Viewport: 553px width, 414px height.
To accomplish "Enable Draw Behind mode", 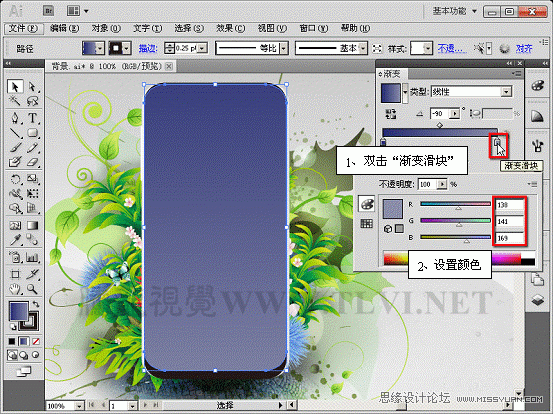I will click(24, 355).
